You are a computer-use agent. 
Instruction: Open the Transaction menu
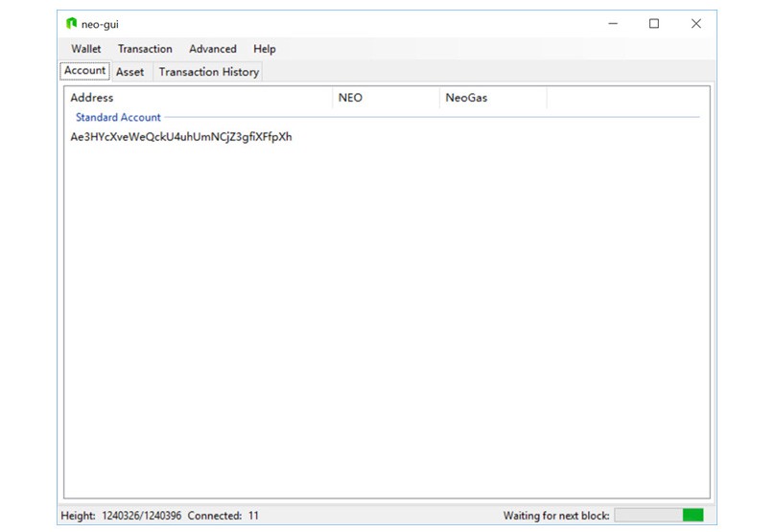point(145,49)
